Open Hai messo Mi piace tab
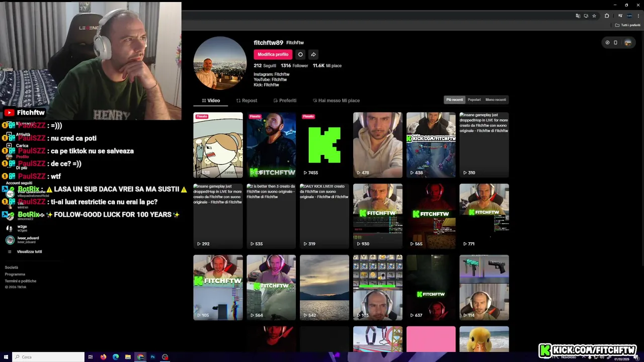The width and height of the screenshot is (644, 362). click(x=336, y=101)
